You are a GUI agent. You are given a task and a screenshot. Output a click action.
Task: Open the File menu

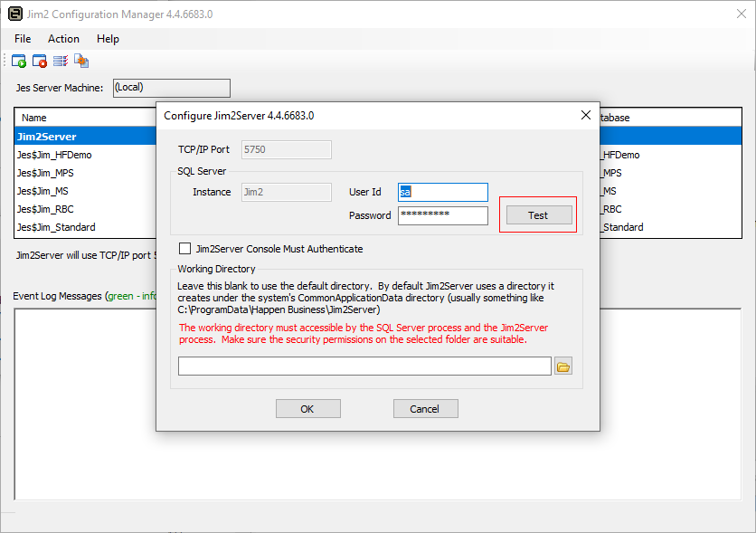pyautogui.click(x=23, y=39)
